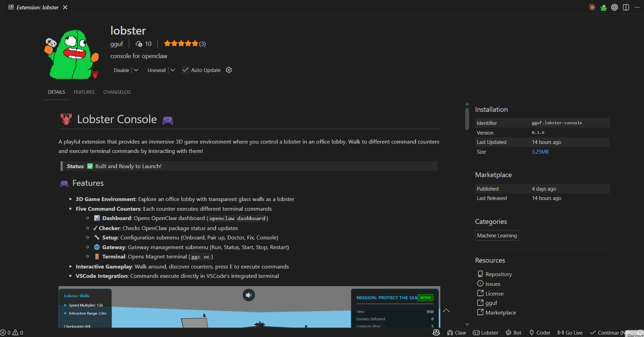Image resolution: width=644 pixels, height=337 pixels.
Task: Click the Repository icon in Resources
Action: click(480, 274)
